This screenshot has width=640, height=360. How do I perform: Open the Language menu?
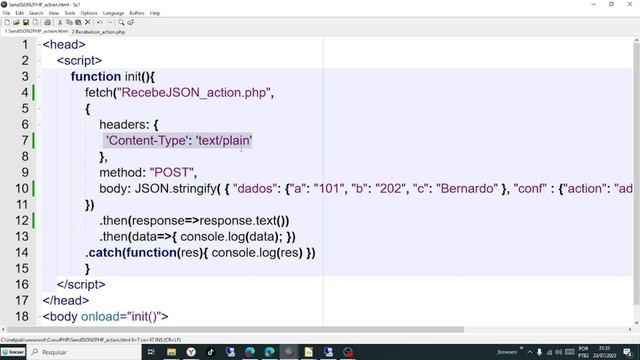tap(113, 13)
